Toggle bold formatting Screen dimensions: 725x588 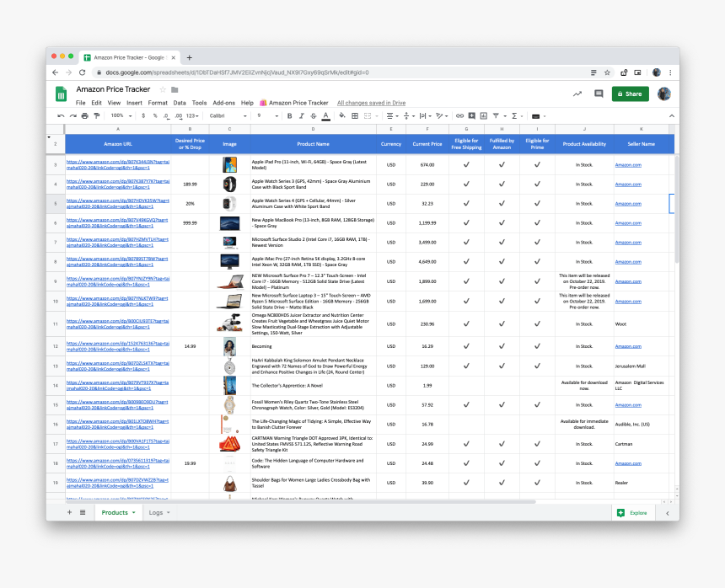(289, 116)
